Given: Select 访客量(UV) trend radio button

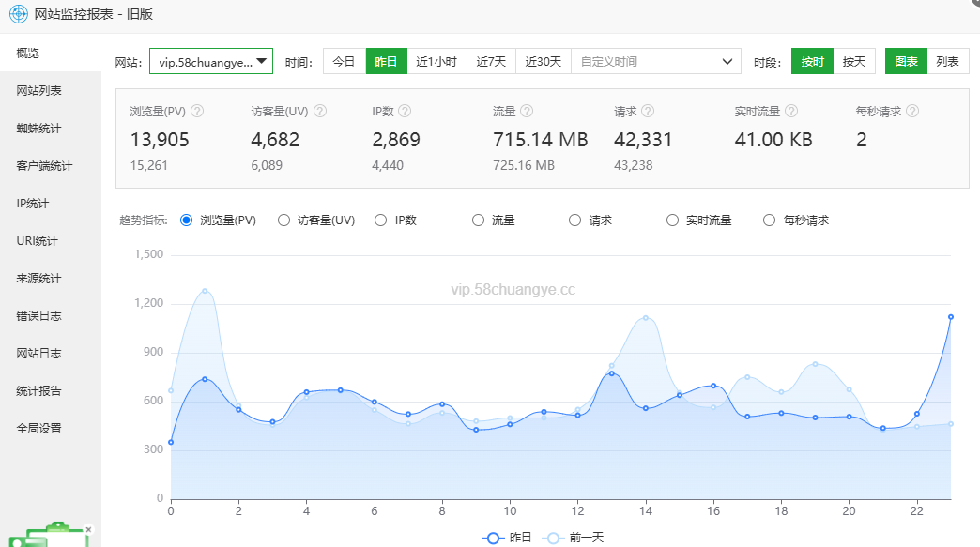Looking at the screenshot, I should tap(284, 220).
